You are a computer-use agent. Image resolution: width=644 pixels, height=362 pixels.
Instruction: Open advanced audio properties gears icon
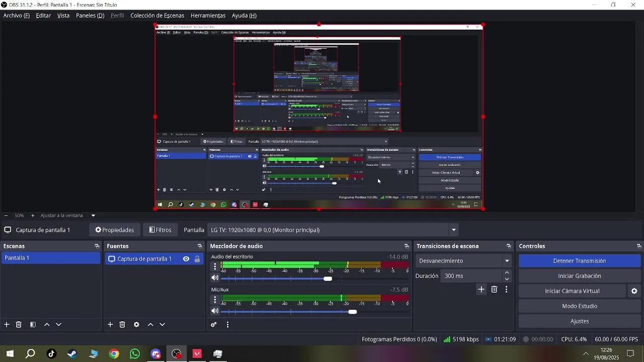(214, 325)
